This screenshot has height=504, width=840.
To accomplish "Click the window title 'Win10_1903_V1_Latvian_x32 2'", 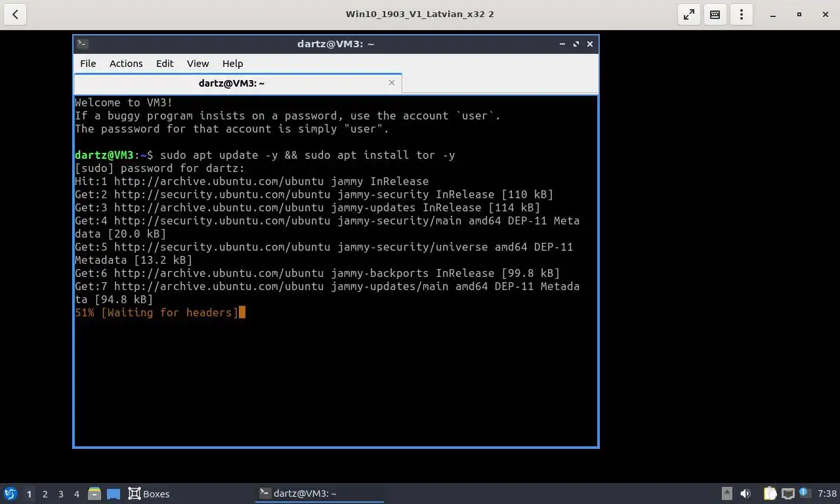I will pos(420,14).
